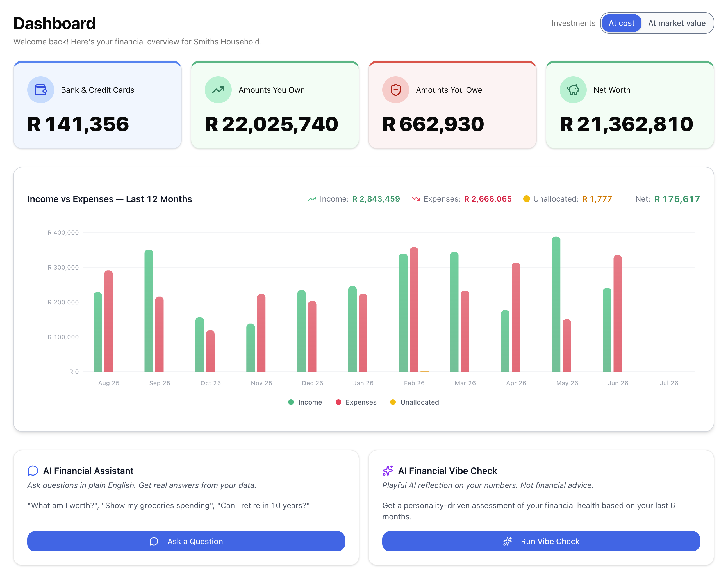Click the yellow Unallocated dot in chart header
The image size is (728, 575).
(527, 199)
